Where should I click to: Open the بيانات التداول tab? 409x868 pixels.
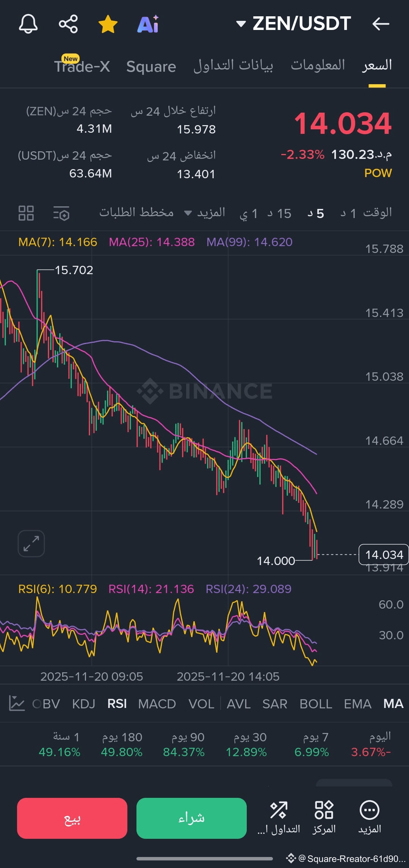233,66
